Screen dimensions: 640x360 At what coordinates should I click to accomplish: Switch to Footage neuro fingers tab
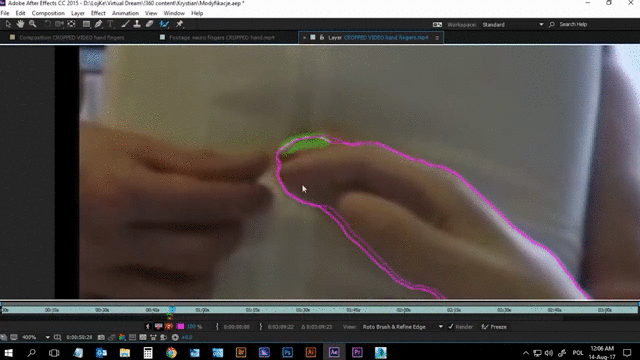coord(222,37)
